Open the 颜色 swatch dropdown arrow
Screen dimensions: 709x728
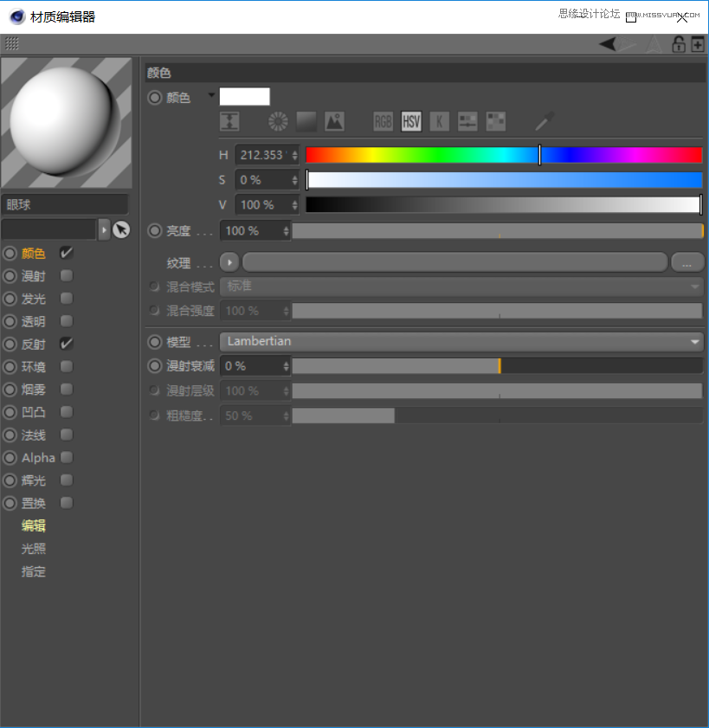click(210, 97)
